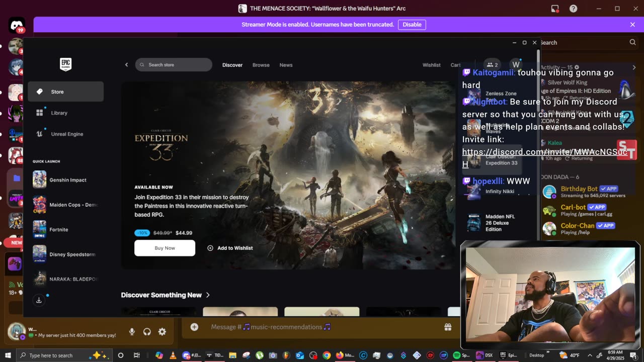This screenshot has width=644, height=362.
Task: Dismiss the Streamer Mode banner
Action: (632, 25)
